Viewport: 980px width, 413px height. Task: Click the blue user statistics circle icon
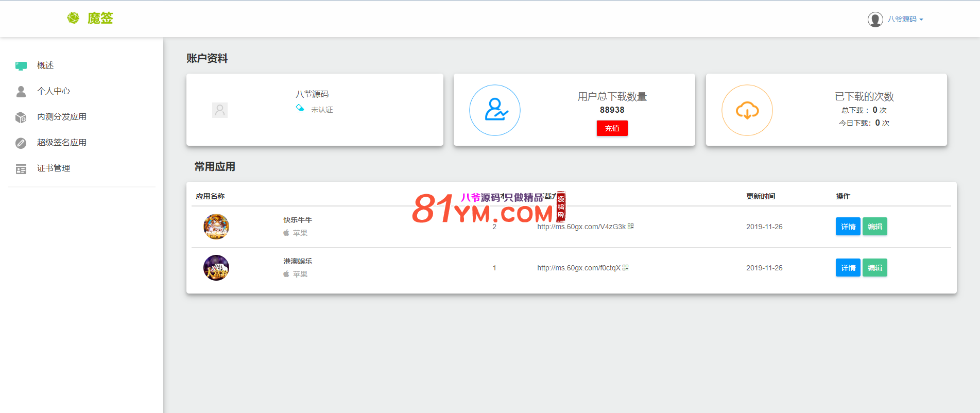pyautogui.click(x=494, y=110)
